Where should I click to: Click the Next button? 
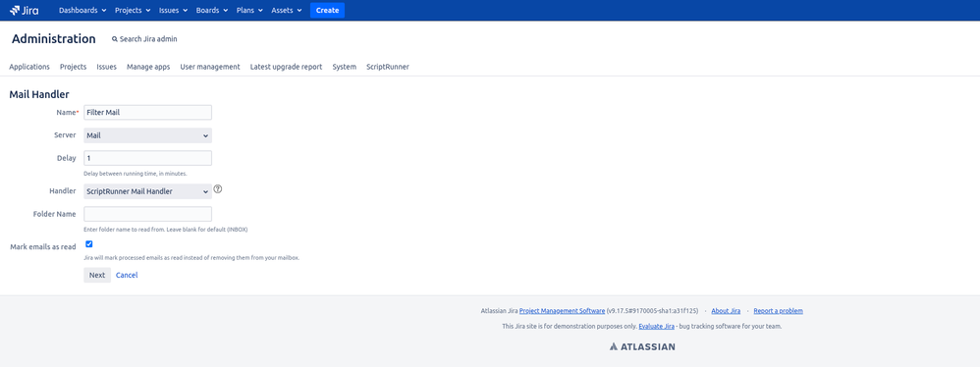(97, 275)
